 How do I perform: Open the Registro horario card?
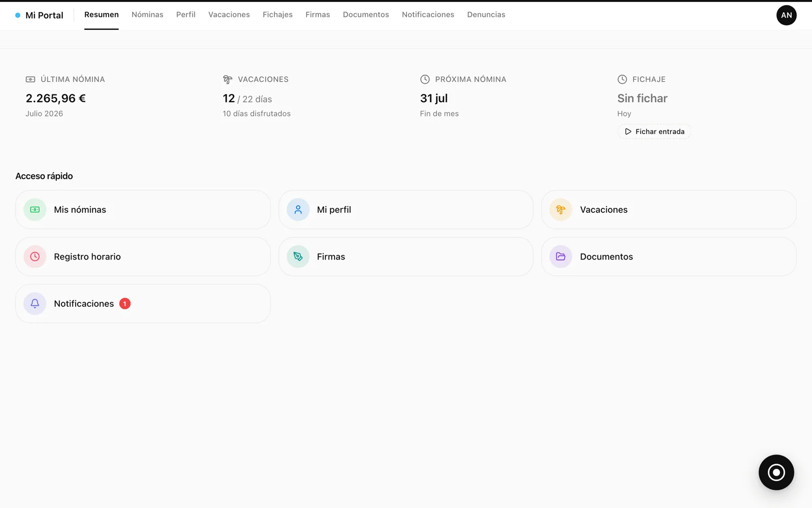[143, 257]
